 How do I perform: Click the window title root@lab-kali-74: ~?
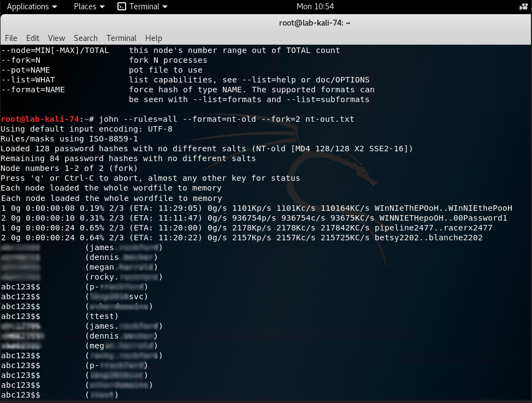[x=315, y=23]
